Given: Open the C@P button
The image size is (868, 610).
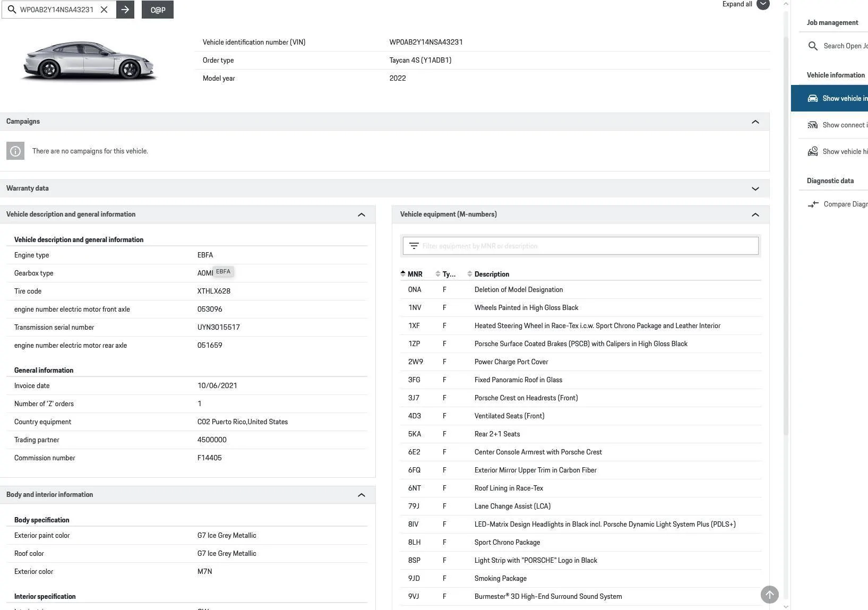Looking at the screenshot, I should tap(158, 10).
